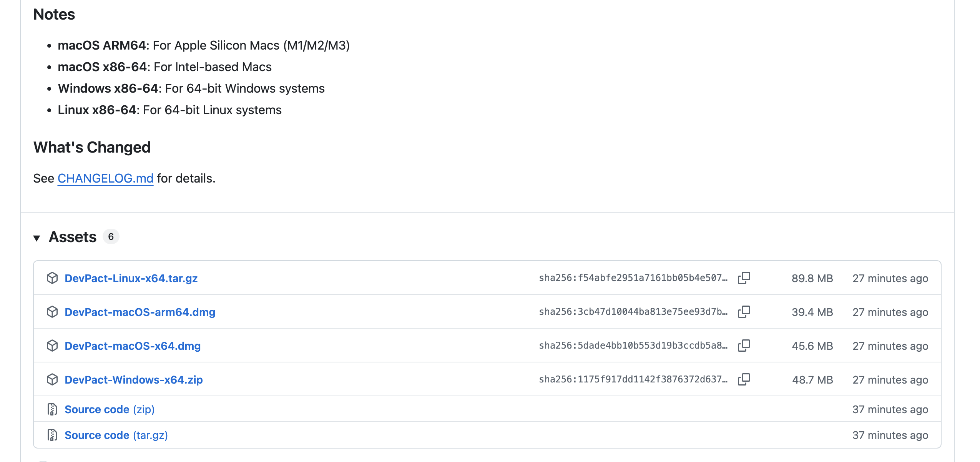The height and width of the screenshot is (462, 980).
Task: Select hash text sha256:3cb47d10044ba813e75ee93d7b…
Action: [633, 312]
